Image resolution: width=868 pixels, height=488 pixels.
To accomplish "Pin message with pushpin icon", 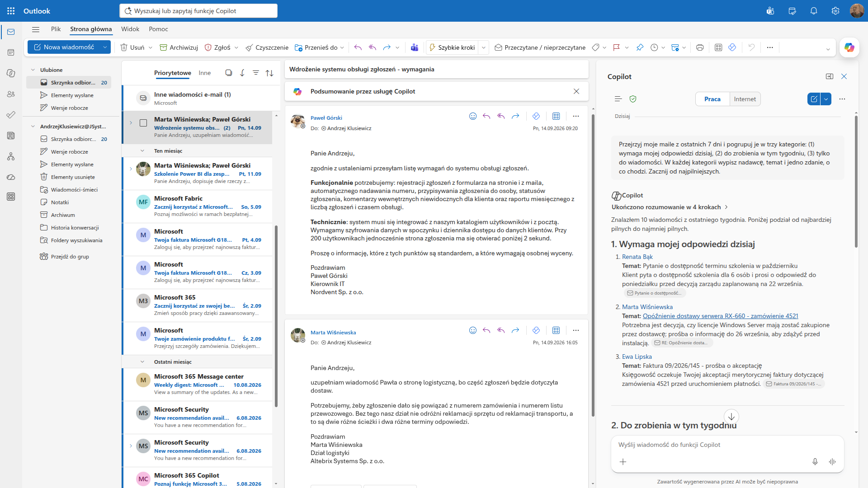I will pyautogui.click(x=640, y=47).
